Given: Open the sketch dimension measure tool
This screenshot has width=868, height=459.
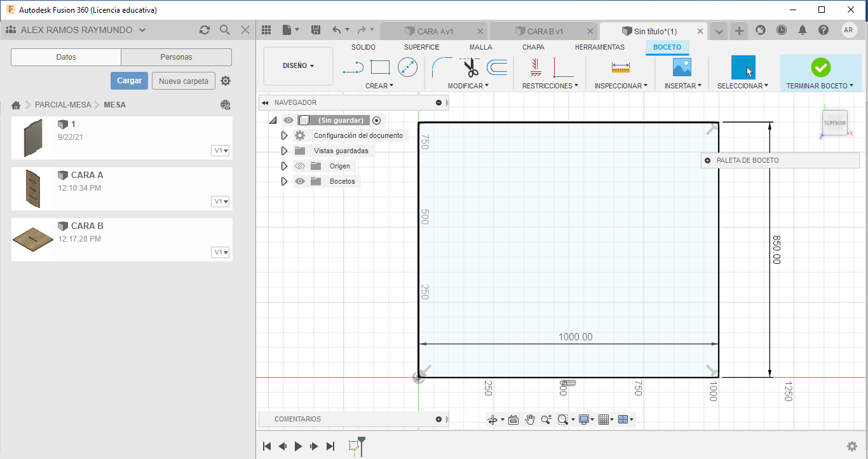Looking at the screenshot, I should click(620, 67).
